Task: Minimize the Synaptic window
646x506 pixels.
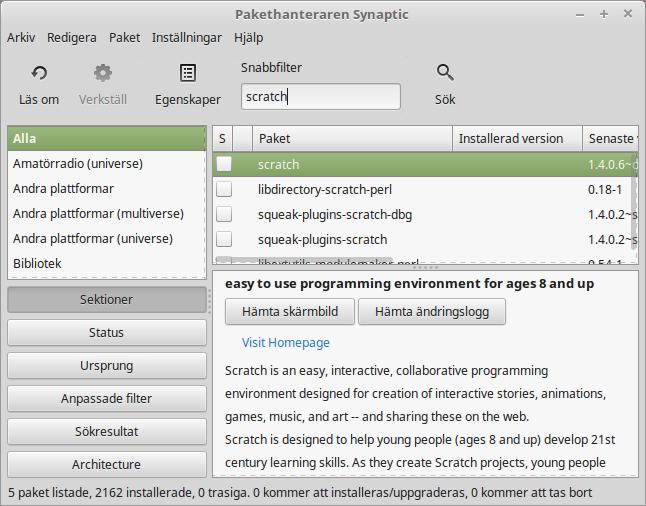Action: click(x=580, y=15)
